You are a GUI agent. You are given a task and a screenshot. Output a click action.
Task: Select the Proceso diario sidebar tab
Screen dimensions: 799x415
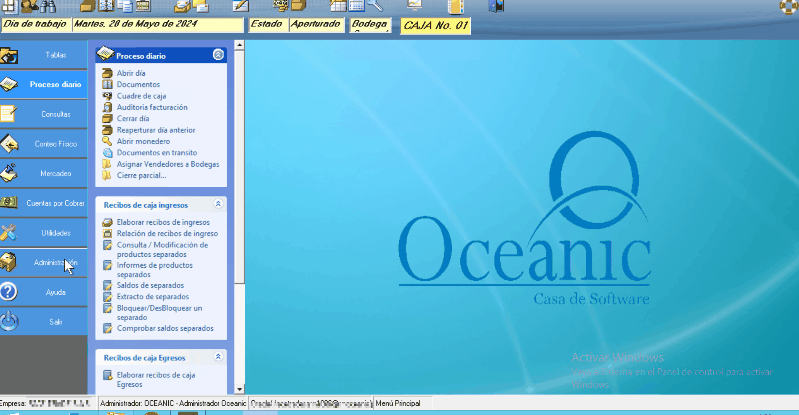pyautogui.click(x=44, y=85)
